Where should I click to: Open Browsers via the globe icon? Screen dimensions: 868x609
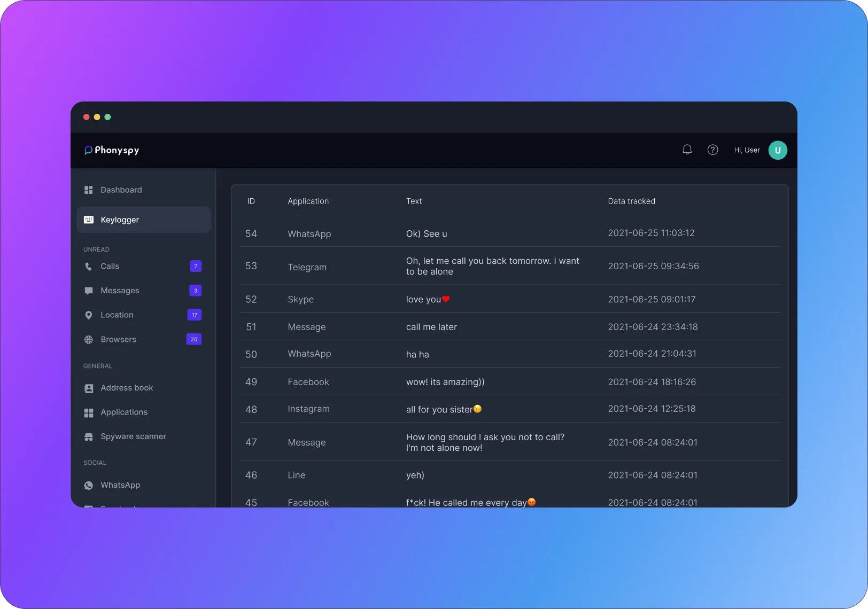tap(89, 340)
